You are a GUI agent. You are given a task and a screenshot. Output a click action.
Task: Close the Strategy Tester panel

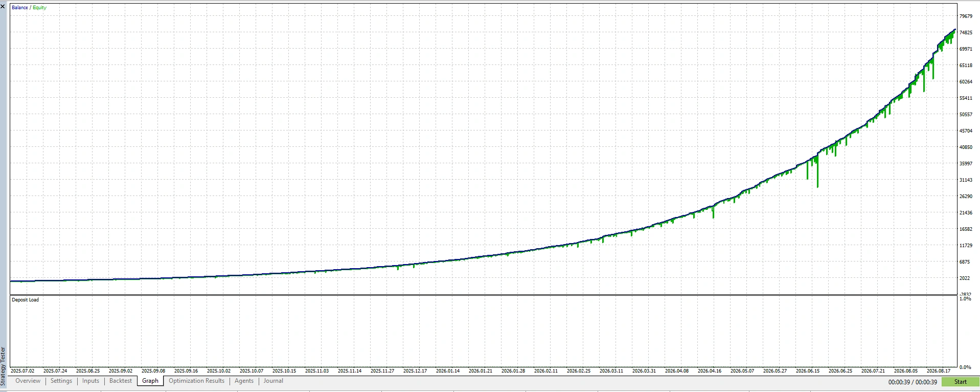3,7
